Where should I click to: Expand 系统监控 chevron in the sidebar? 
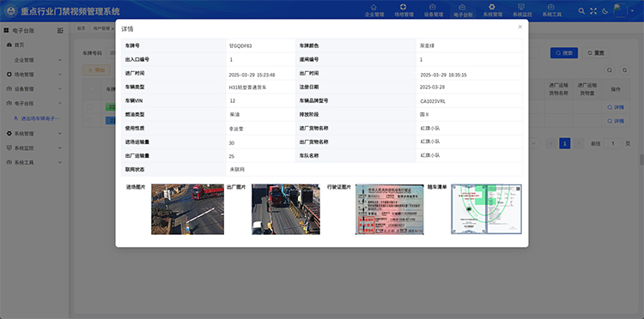pyautogui.click(x=59, y=148)
